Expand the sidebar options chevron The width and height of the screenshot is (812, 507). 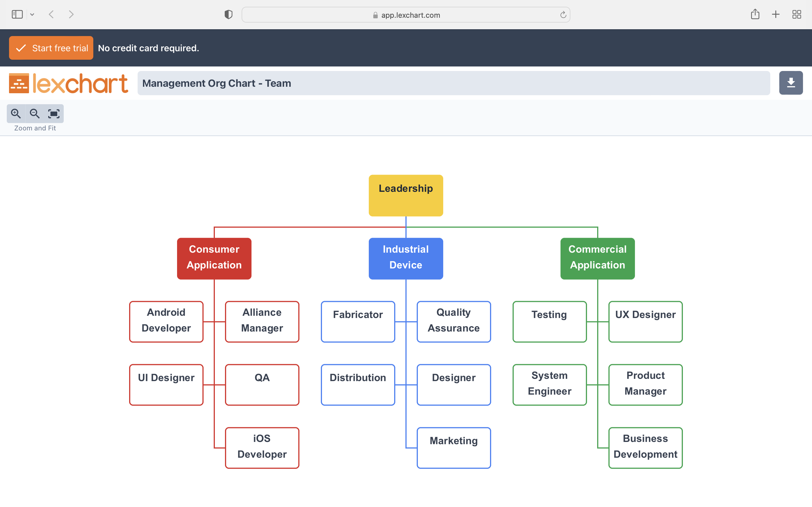click(32, 14)
